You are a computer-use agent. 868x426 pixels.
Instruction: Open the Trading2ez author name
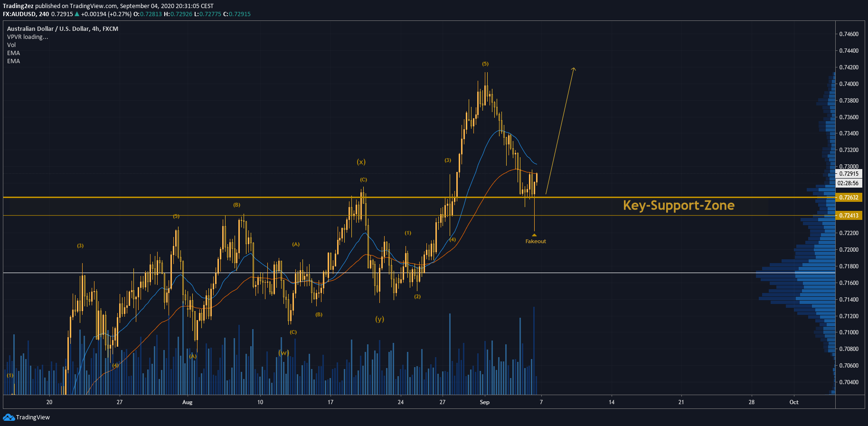pos(18,6)
